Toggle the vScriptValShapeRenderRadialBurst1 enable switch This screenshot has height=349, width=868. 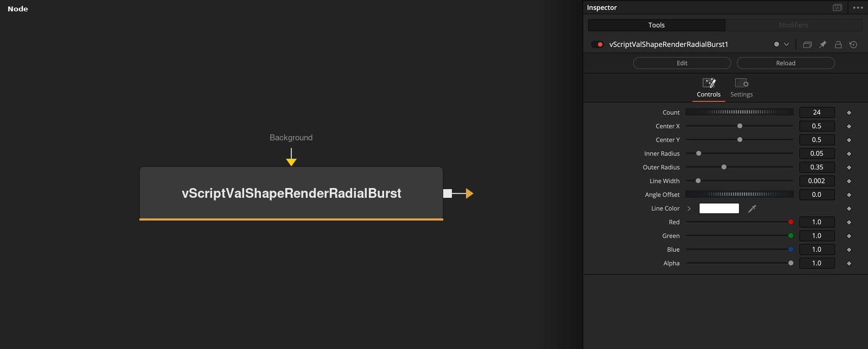coord(597,44)
